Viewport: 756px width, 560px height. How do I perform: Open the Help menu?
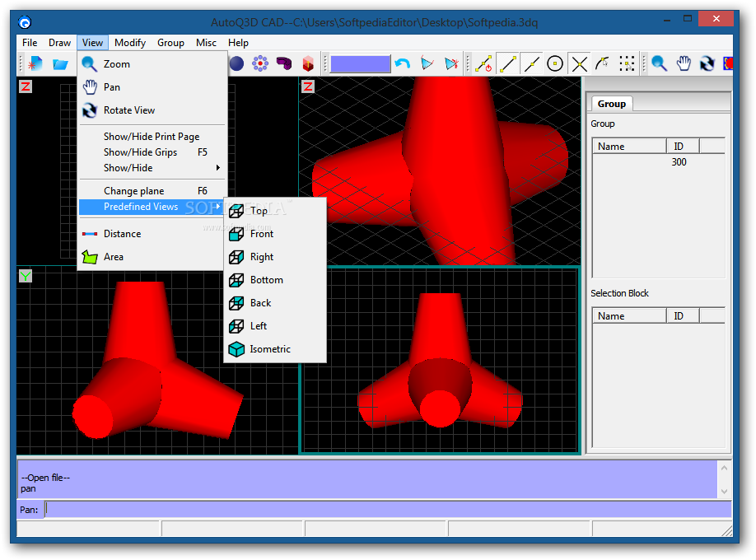[238, 43]
